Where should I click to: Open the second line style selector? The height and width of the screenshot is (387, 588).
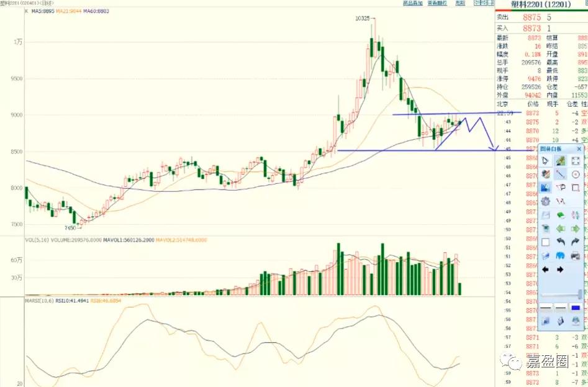tap(560, 307)
